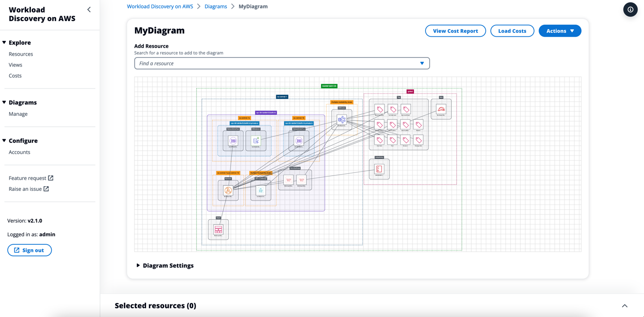Select a Tag icon inside the Tag group
Image resolution: width=644 pixels, height=317 pixels.
(x=380, y=109)
